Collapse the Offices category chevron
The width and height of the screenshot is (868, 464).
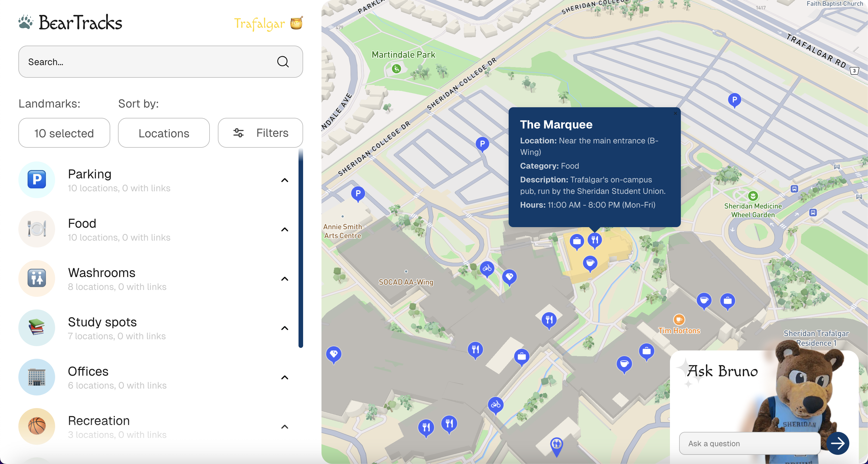pos(285,377)
